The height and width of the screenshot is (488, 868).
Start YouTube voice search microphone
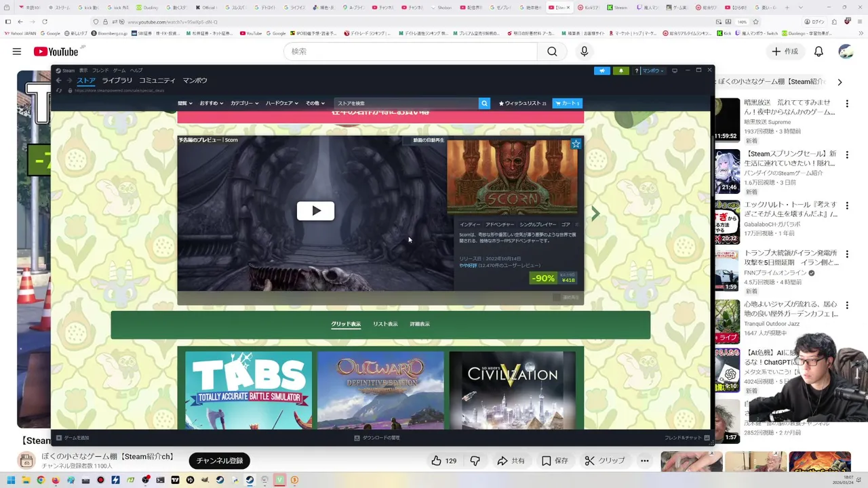pyautogui.click(x=584, y=52)
